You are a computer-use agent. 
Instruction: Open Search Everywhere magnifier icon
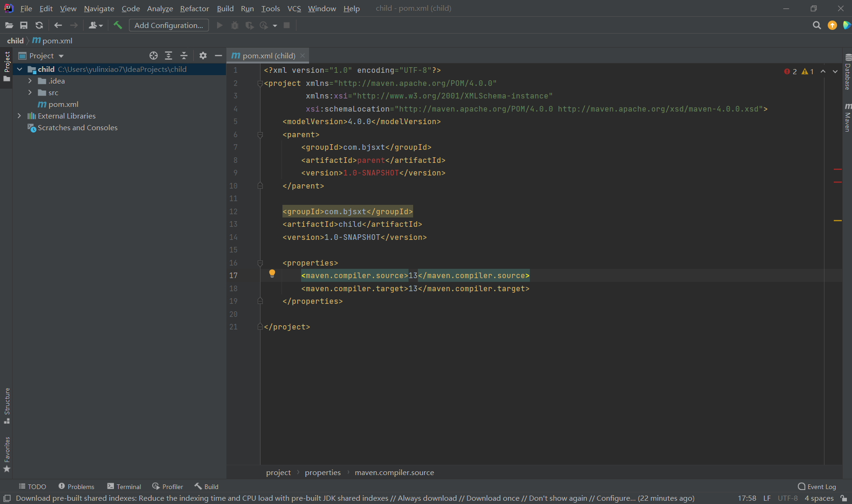[817, 25]
